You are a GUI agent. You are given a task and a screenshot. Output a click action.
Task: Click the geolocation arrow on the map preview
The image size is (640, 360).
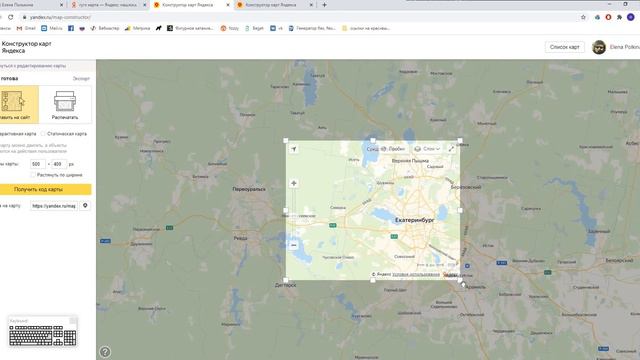(293, 149)
